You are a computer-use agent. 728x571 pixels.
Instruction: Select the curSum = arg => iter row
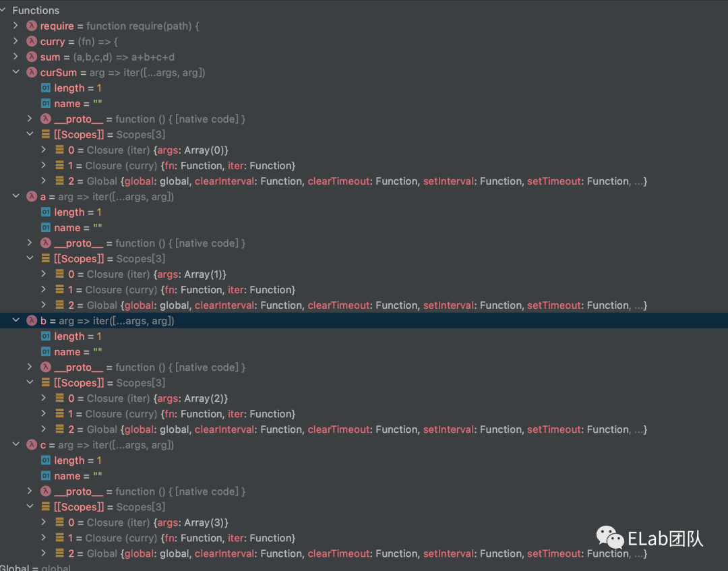tap(364, 72)
